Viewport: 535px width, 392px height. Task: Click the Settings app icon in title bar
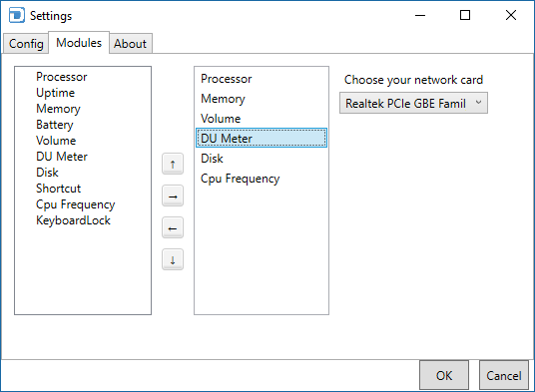pos(16,15)
